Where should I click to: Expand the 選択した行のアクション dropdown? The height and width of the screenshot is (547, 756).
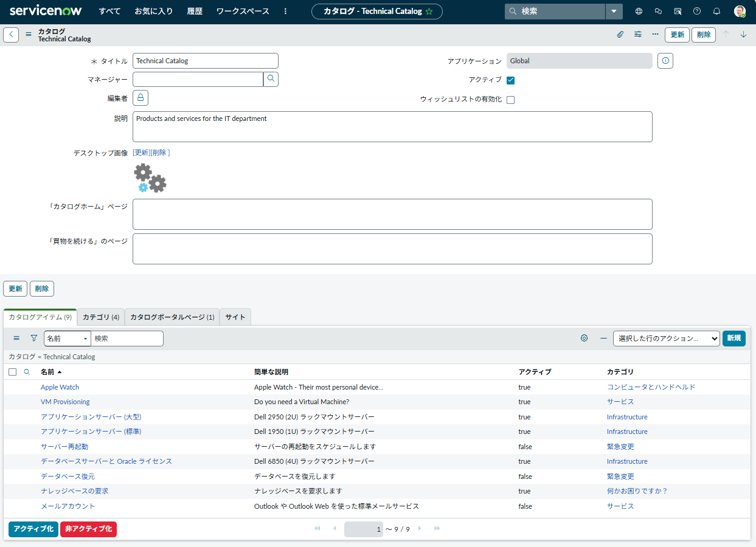pos(667,339)
